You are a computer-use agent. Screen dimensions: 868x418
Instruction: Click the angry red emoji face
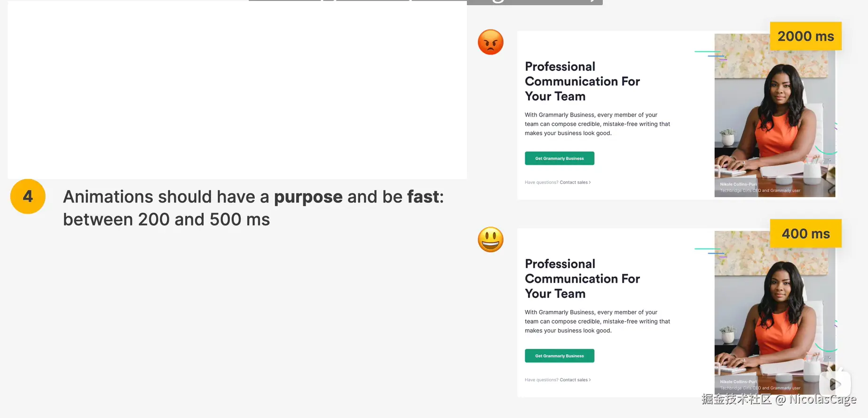click(490, 42)
